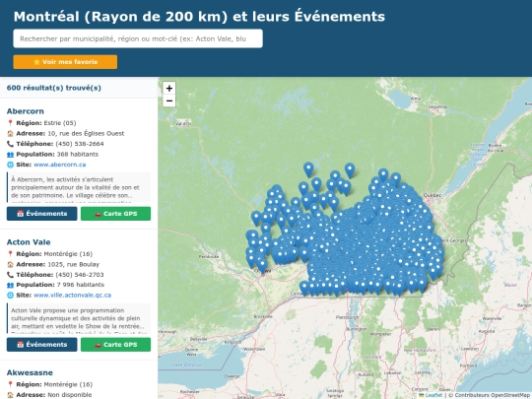Visit www.ville.actonvale.qc.ca website link
532x399 pixels.
tap(72, 296)
